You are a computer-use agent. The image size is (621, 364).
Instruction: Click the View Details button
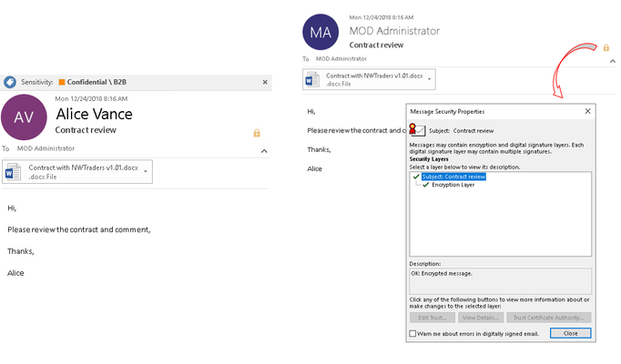pyautogui.click(x=481, y=318)
